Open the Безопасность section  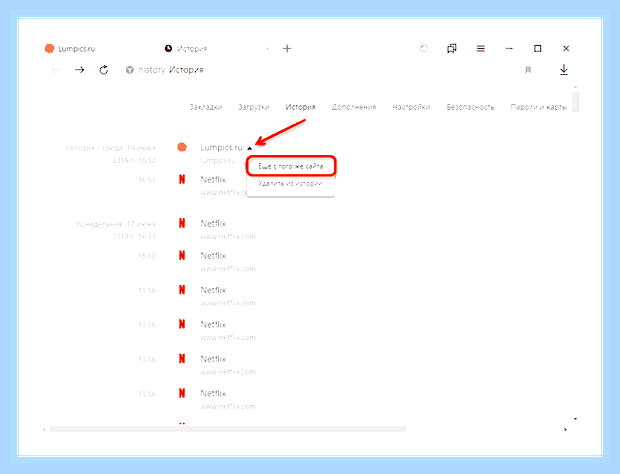[x=471, y=107]
